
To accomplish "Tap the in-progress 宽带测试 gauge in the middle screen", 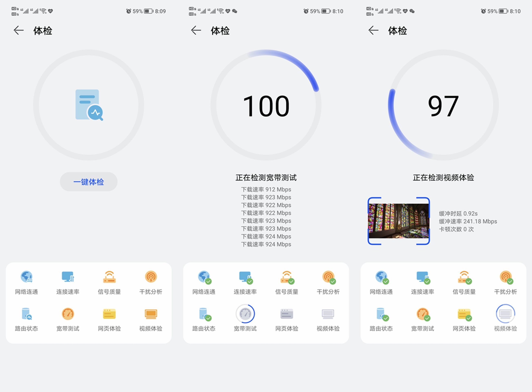I will [x=245, y=314].
